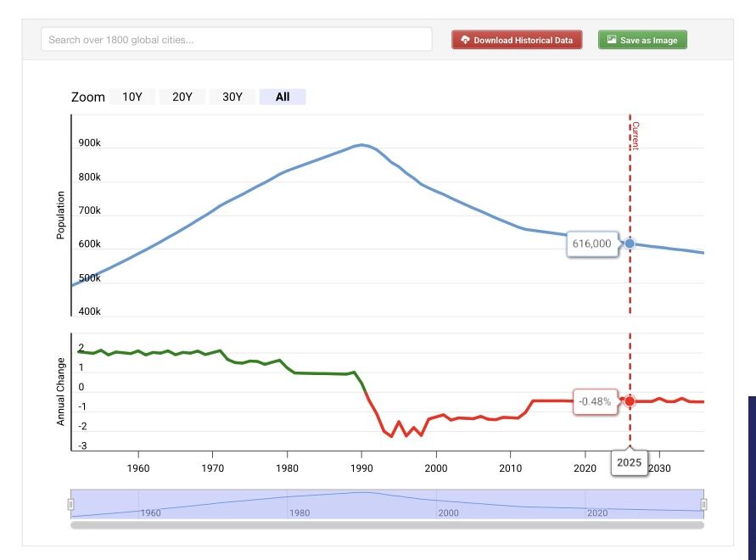Grab the left navigator range handle
This screenshot has width=756, height=560.
71,504
